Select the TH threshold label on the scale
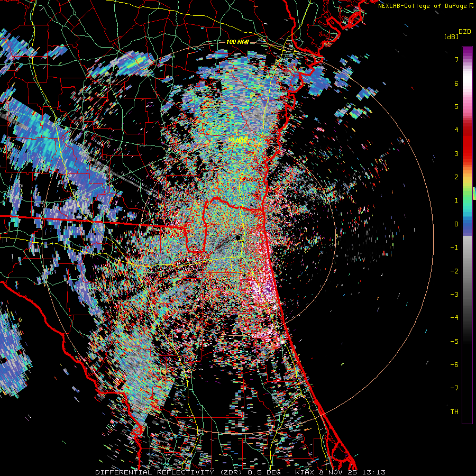476x476 pixels. click(454, 411)
